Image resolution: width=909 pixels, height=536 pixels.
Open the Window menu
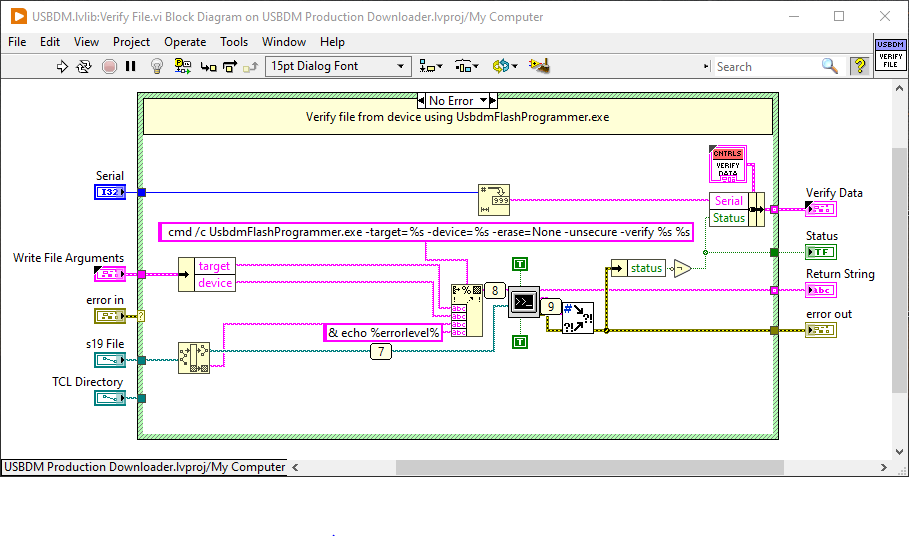pos(284,42)
